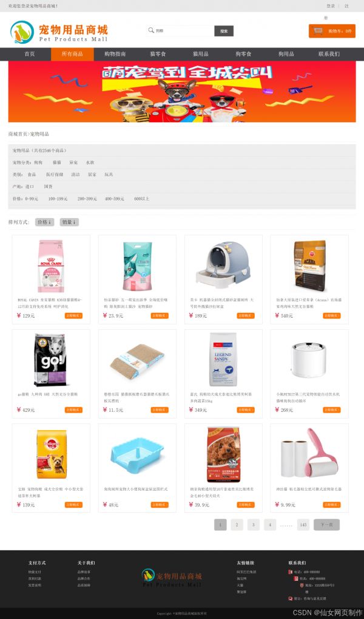Screen dimensions: 364x619
Task: Open the 联系我们 navigation tab
Action: pyautogui.click(x=329, y=54)
